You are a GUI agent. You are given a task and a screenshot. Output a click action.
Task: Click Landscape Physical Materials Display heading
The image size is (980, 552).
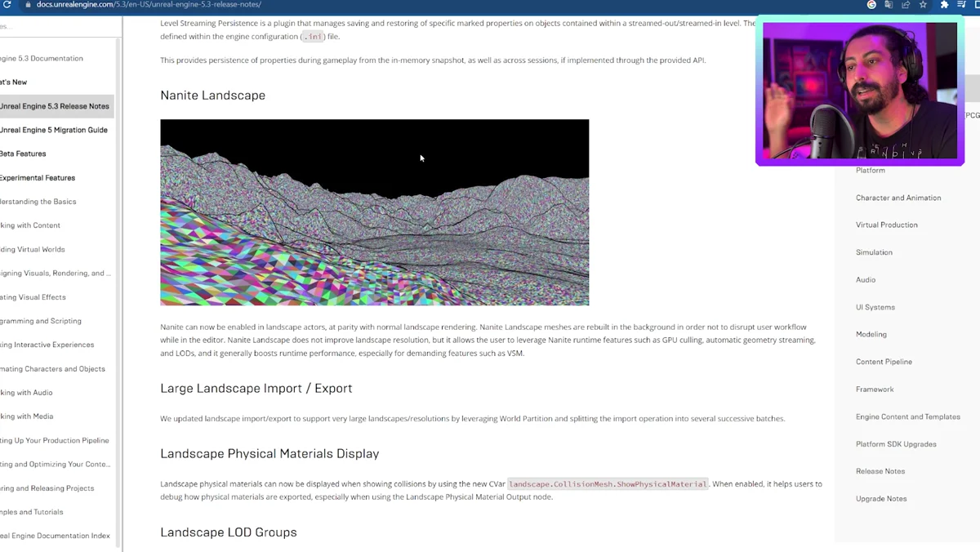coord(269,453)
